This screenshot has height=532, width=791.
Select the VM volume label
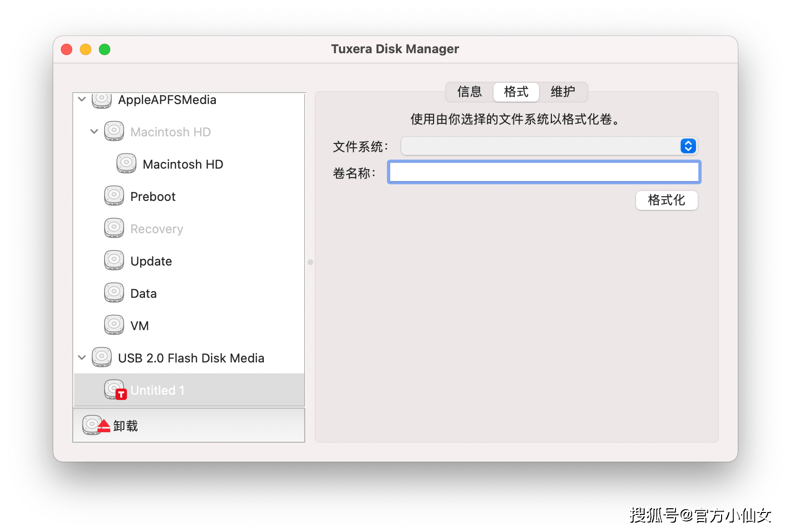point(140,326)
